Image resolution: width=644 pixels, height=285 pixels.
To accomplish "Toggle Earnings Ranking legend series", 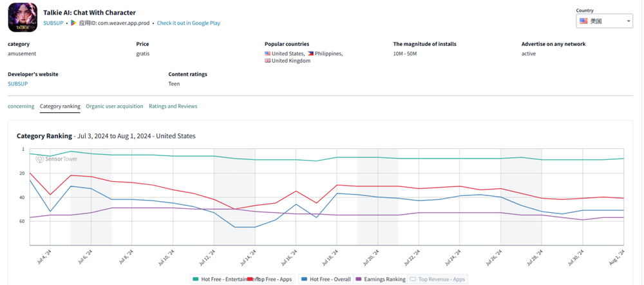I will [x=380, y=279].
